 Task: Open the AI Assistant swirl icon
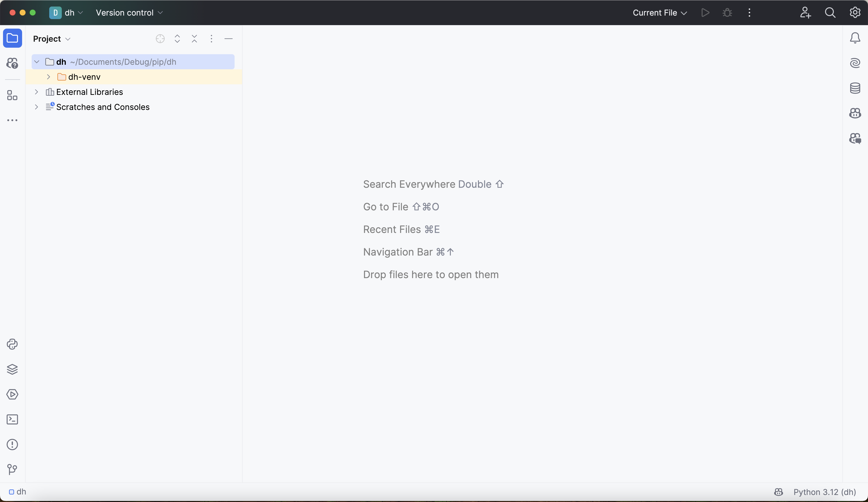click(855, 63)
